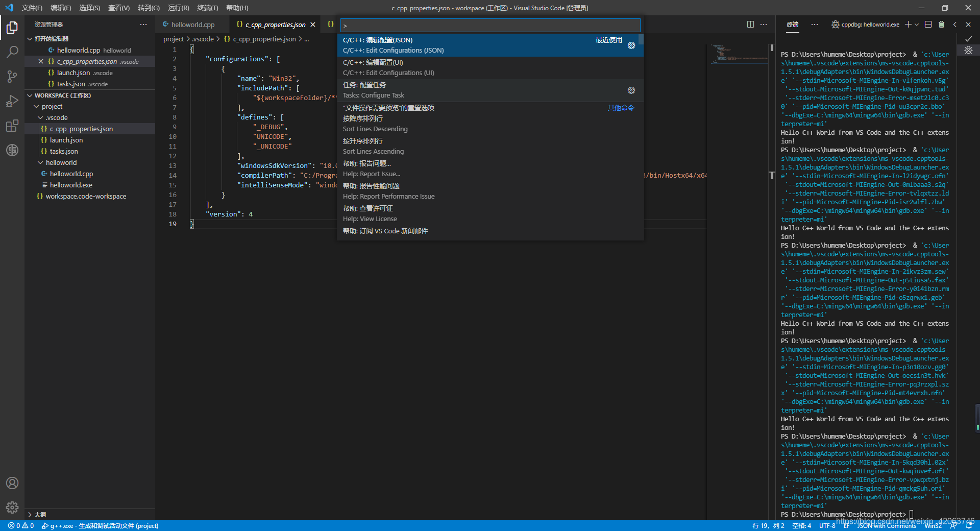
Task: Split the editor to the right
Action: click(x=750, y=25)
